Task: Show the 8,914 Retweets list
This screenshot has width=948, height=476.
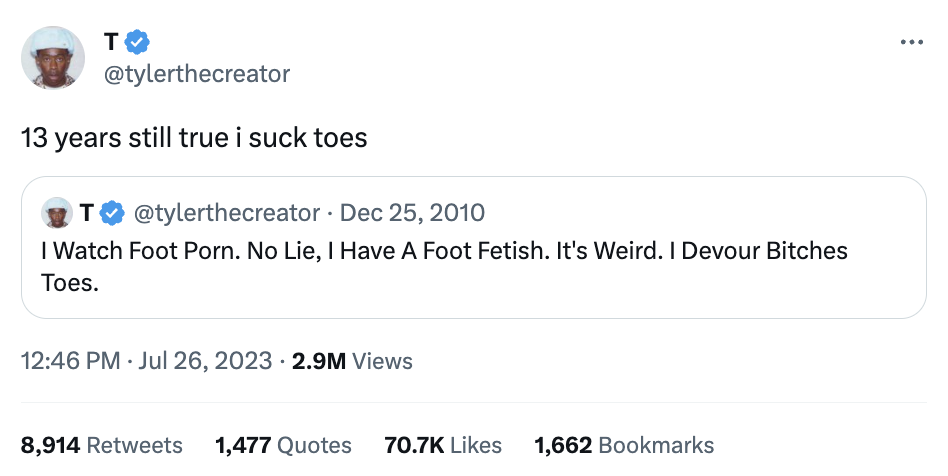Action: click(x=102, y=445)
